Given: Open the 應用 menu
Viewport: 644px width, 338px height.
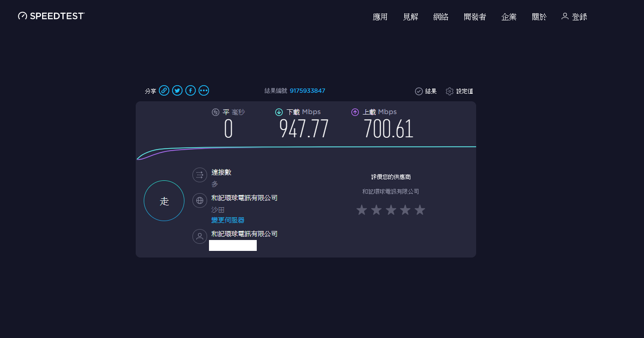Looking at the screenshot, I should click(380, 17).
